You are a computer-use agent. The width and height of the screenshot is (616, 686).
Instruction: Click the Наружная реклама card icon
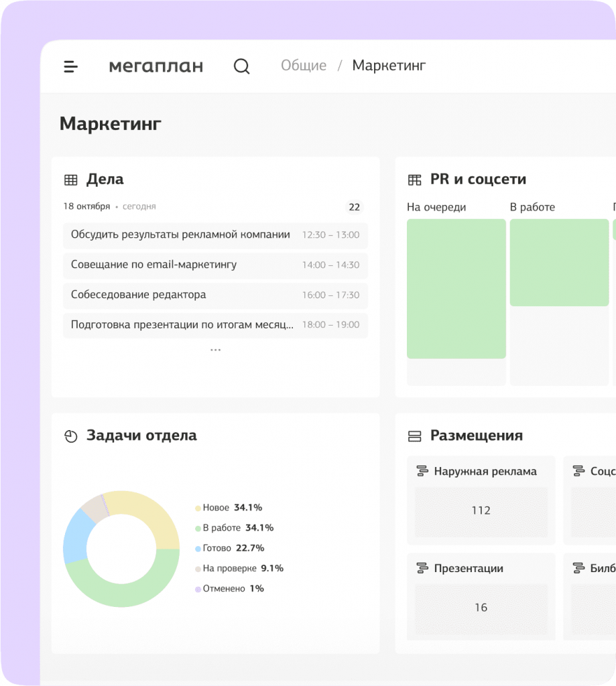(422, 472)
